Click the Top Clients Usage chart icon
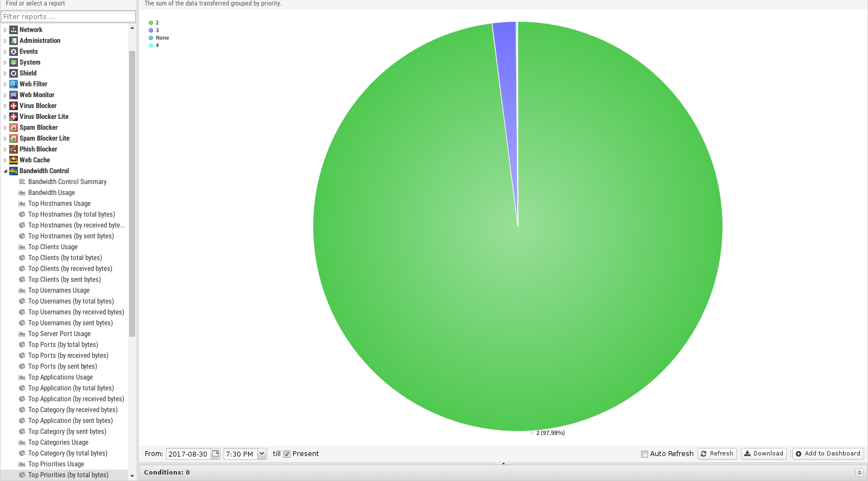 (x=22, y=247)
